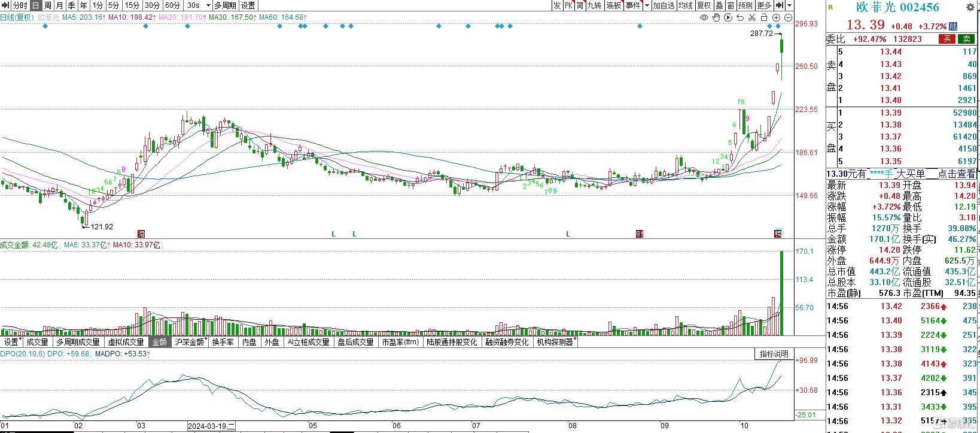Expand the 更多 more options dropdown
Viewport: 980px width, 433px height.
click(764, 5)
